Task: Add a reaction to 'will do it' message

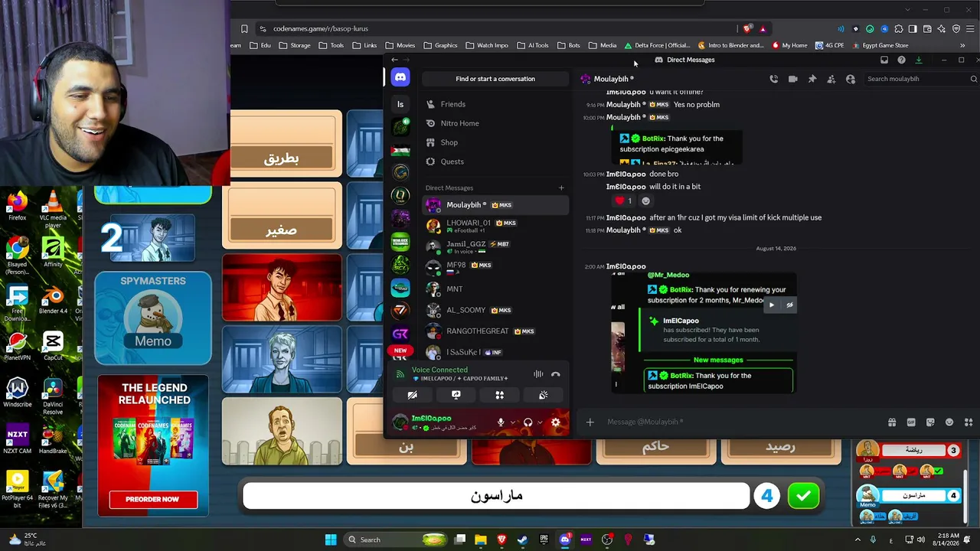Action: (645, 201)
